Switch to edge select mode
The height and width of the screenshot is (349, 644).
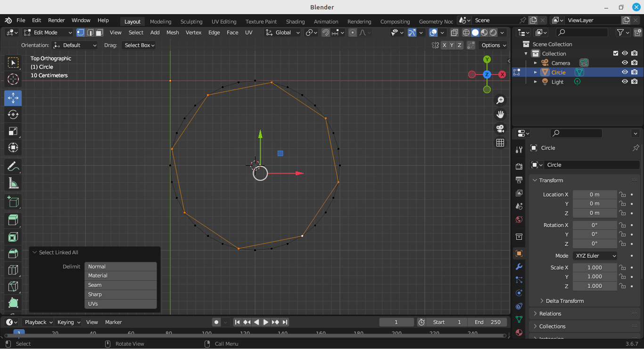point(90,32)
